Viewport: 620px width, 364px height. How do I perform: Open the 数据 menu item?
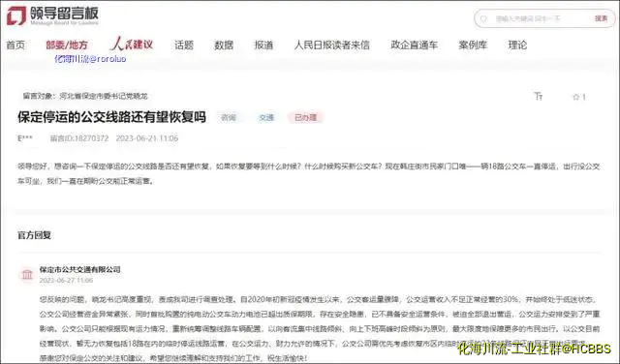(224, 45)
